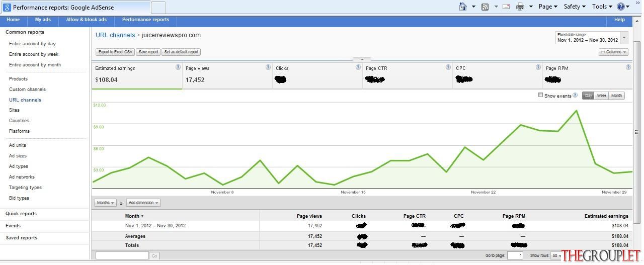This screenshot has height=265, width=644.
Task: Open help tooltip for Page RPM
Action: pos(628,67)
